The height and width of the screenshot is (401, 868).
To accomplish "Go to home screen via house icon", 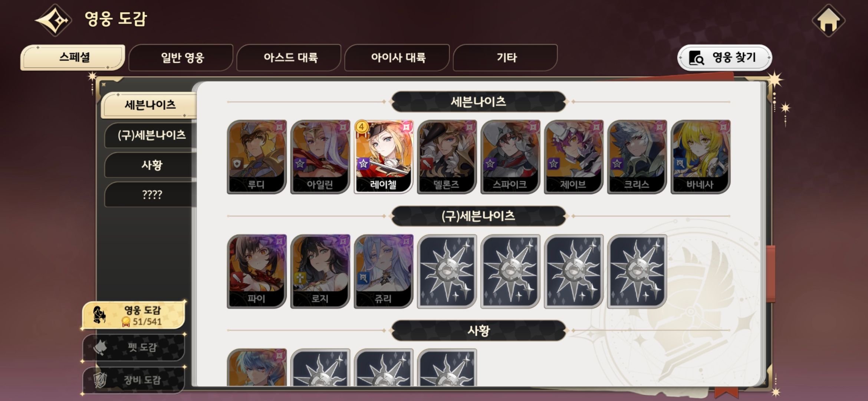I will pyautogui.click(x=828, y=20).
